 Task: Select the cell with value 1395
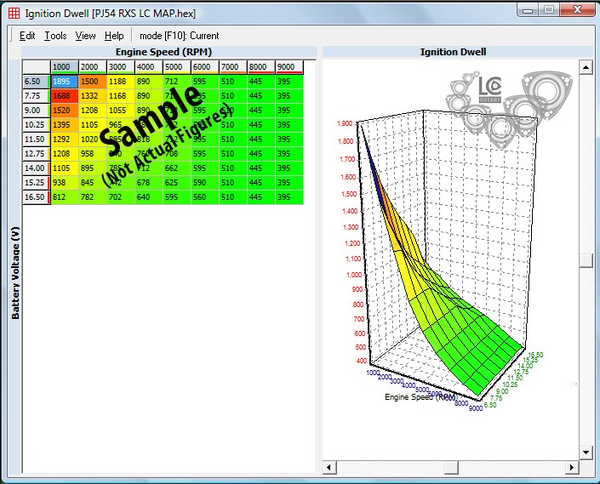[65, 125]
